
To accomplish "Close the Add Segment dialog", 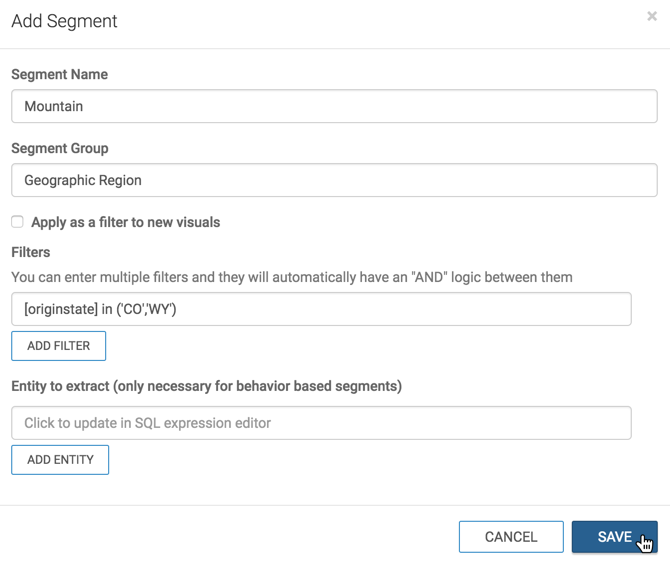I will [x=652, y=16].
